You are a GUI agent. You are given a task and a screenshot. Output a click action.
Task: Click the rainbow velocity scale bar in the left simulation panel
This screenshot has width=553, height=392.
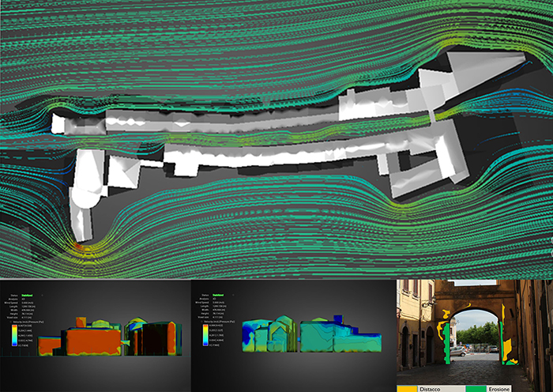pos(14,335)
